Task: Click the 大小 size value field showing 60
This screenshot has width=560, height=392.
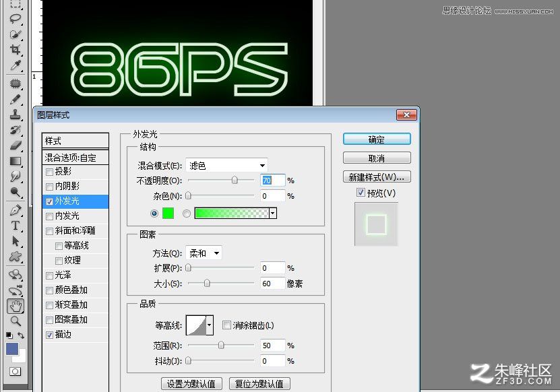Action: pos(272,284)
